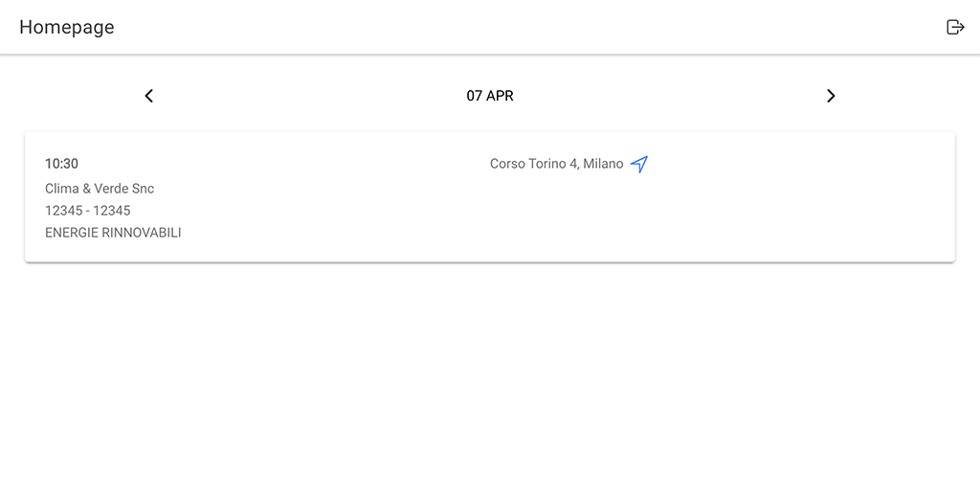Open navigation via blue arrow icon

point(638,164)
